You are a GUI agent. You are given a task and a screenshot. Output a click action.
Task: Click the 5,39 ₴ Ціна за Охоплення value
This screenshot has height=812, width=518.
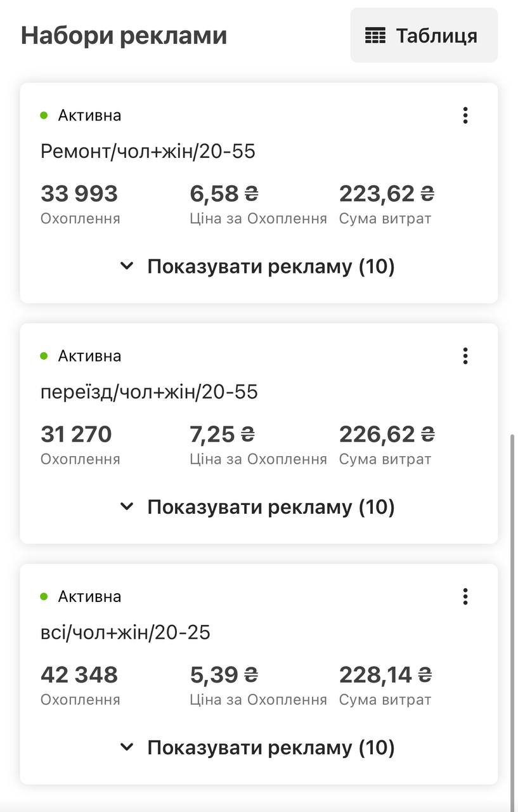(x=224, y=675)
